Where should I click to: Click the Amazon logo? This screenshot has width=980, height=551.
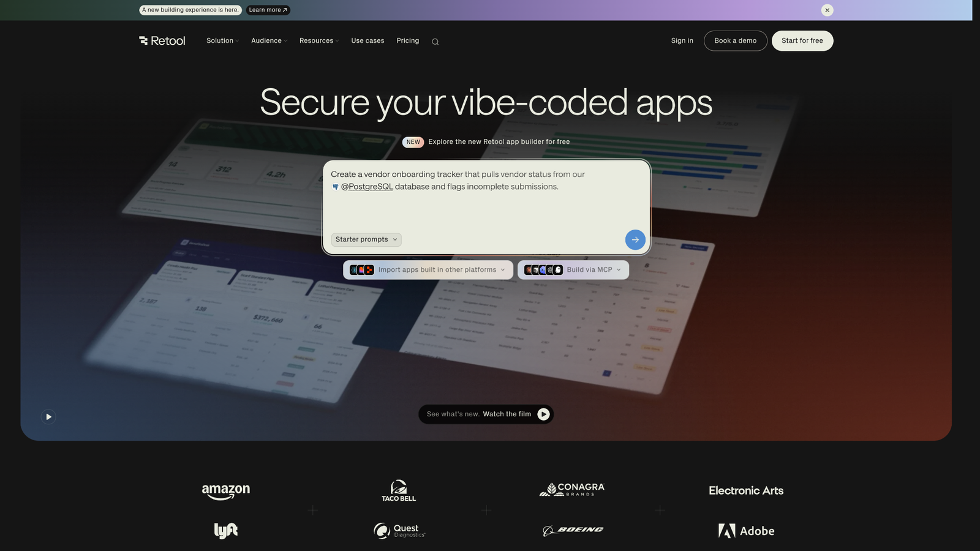(x=226, y=492)
